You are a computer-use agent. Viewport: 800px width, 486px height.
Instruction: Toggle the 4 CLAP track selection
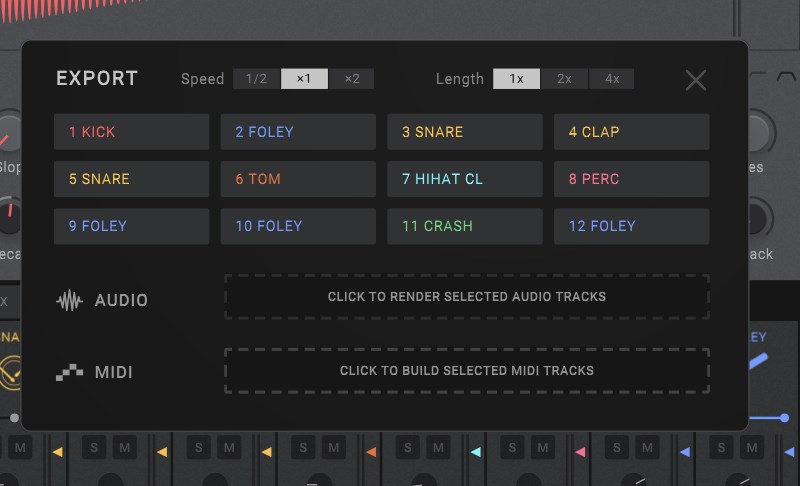pyautogui.click(x=631, y=132)
